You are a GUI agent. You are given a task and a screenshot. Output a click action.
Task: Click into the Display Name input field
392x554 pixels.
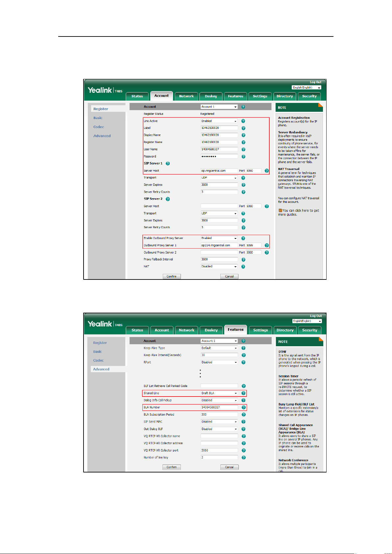click(219, 135)
